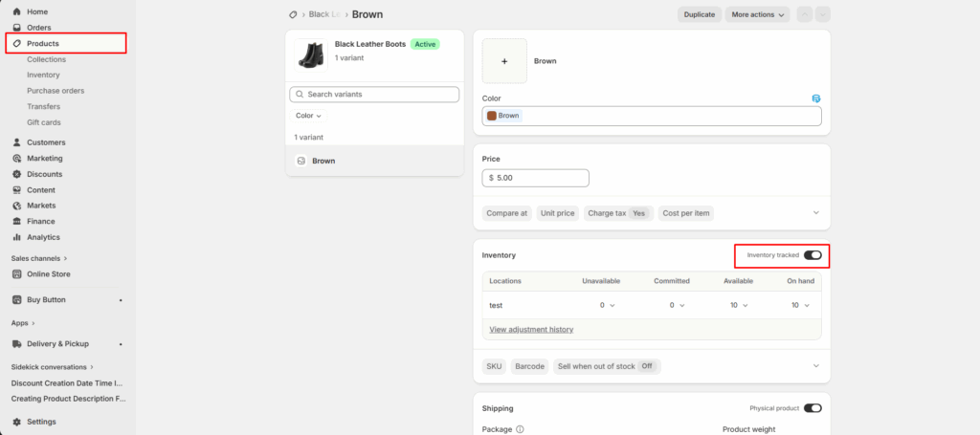Toggle the Physical product switch
Image resolution: width=980 pixels, height=435 pixels.
[x=813, y=408]
